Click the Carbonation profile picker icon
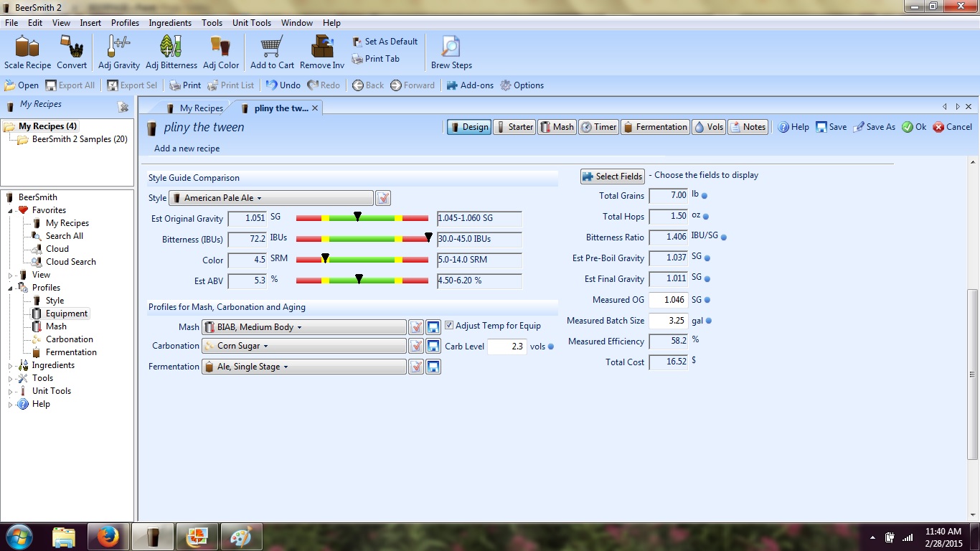 [416, 346]
